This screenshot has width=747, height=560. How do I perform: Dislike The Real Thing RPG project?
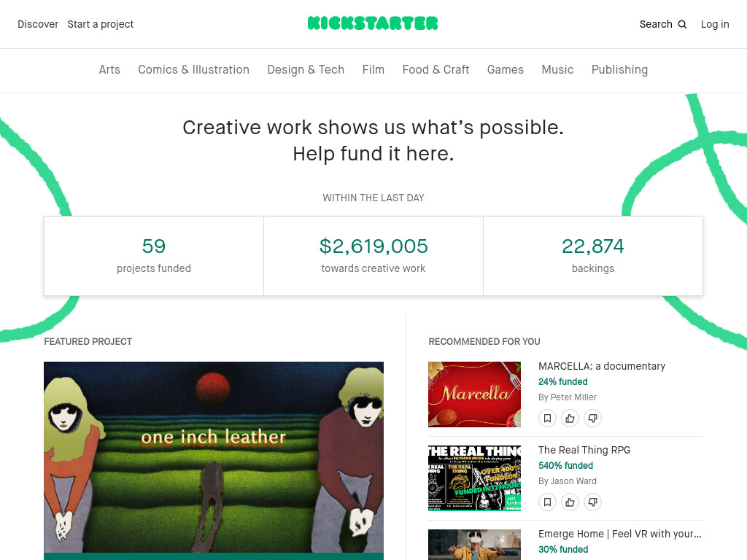[x=592, y=502]
